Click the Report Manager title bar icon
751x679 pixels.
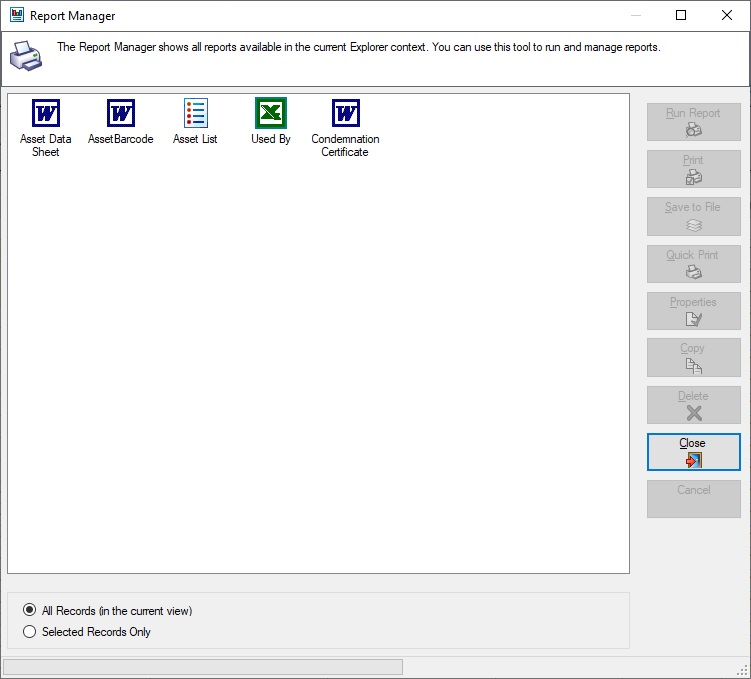(x=17, y=15)
